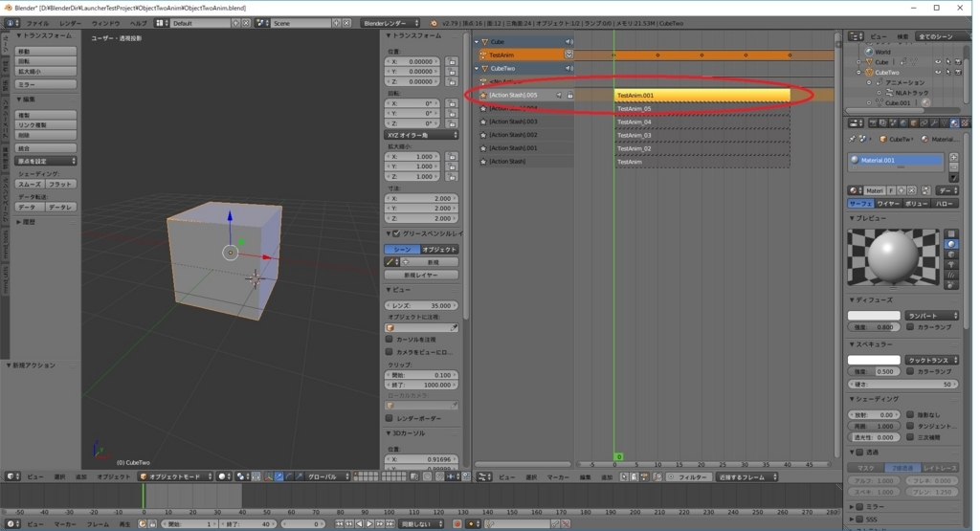Image resolution: width=980 pixels, height=531 pixels.
Task: Jump to the end frame in timeline
Action: click(x=390, y=524)
